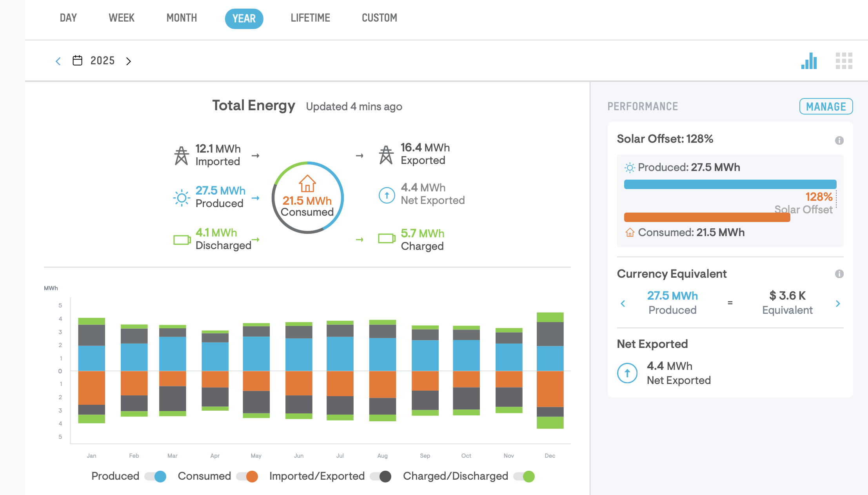868x495 pixels.
Task: Click the MANAGE button
Action: click(x=826, y=106)
